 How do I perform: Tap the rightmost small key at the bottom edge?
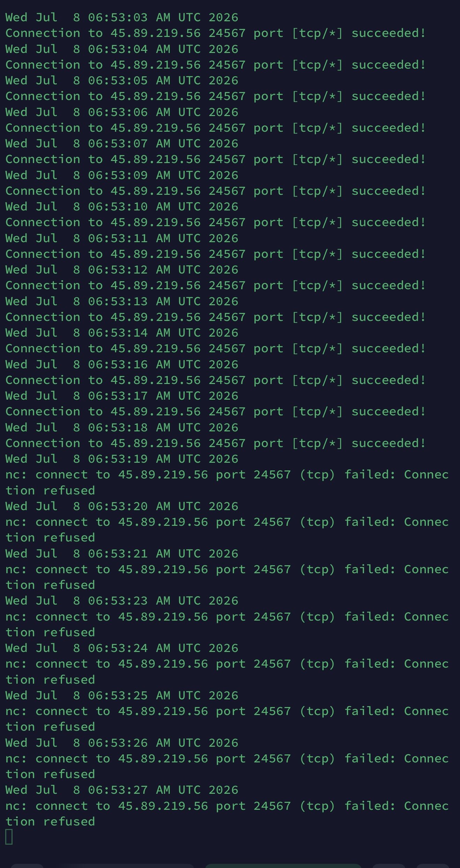pyautogui.click(x=433, y=866)
